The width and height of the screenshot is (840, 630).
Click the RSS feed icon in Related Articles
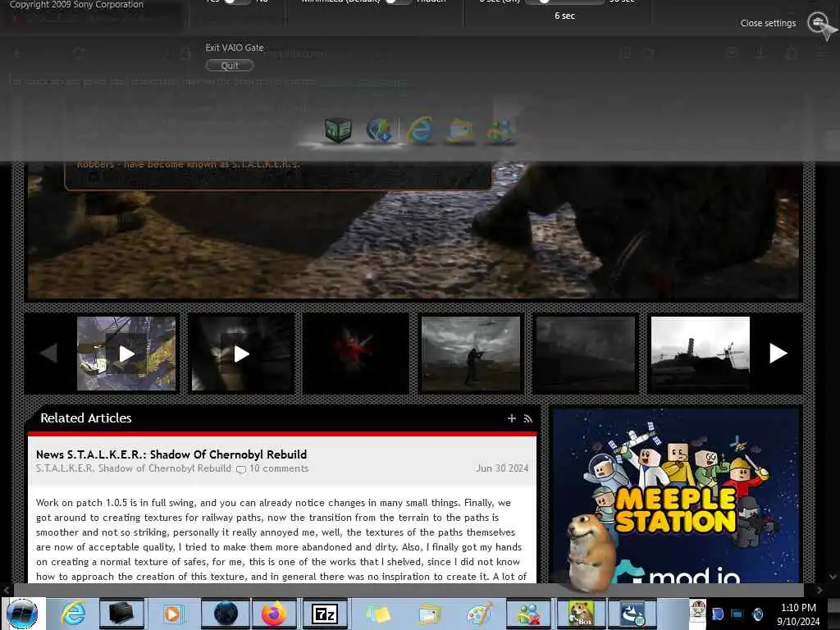click(527, 418)
